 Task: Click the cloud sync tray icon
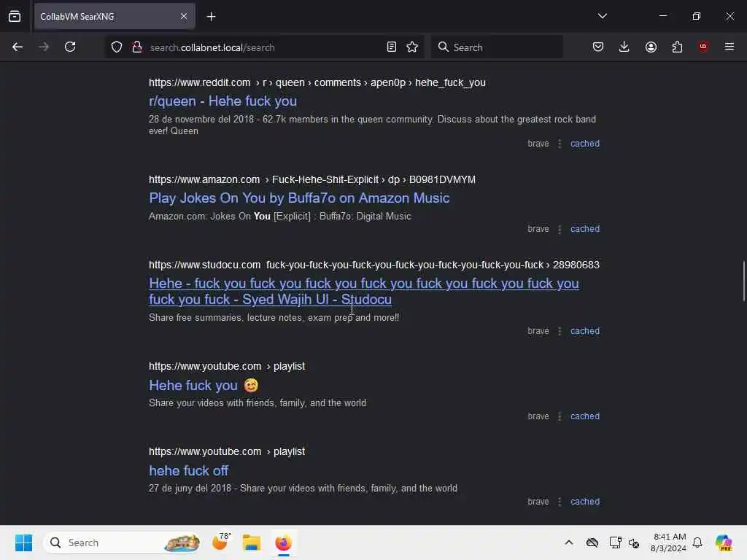592,542
